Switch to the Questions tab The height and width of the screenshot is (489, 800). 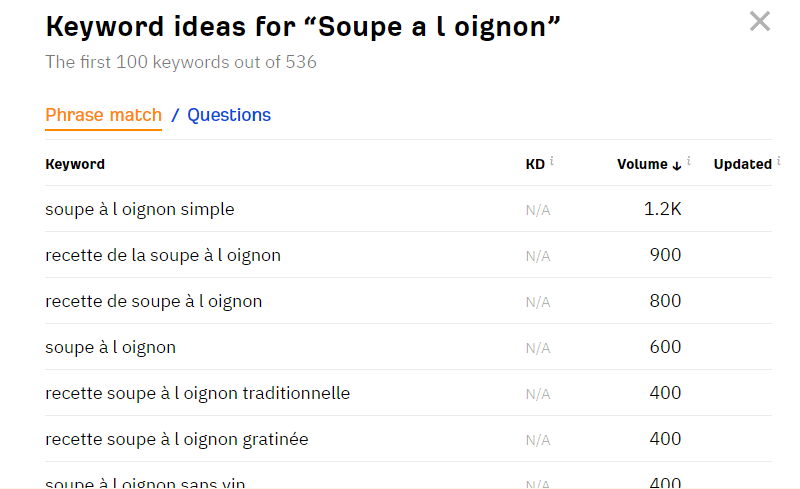pyautogui.click(x=229, y=115)
